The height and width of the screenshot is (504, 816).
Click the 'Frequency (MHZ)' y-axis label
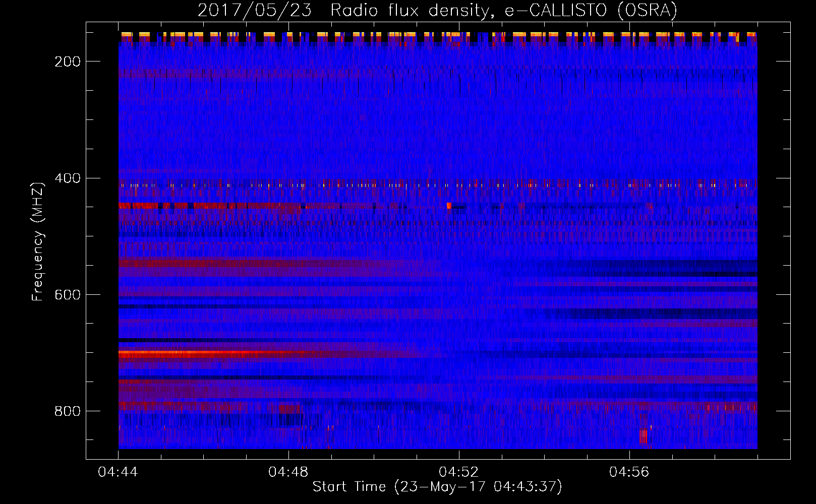pos(38,241)
